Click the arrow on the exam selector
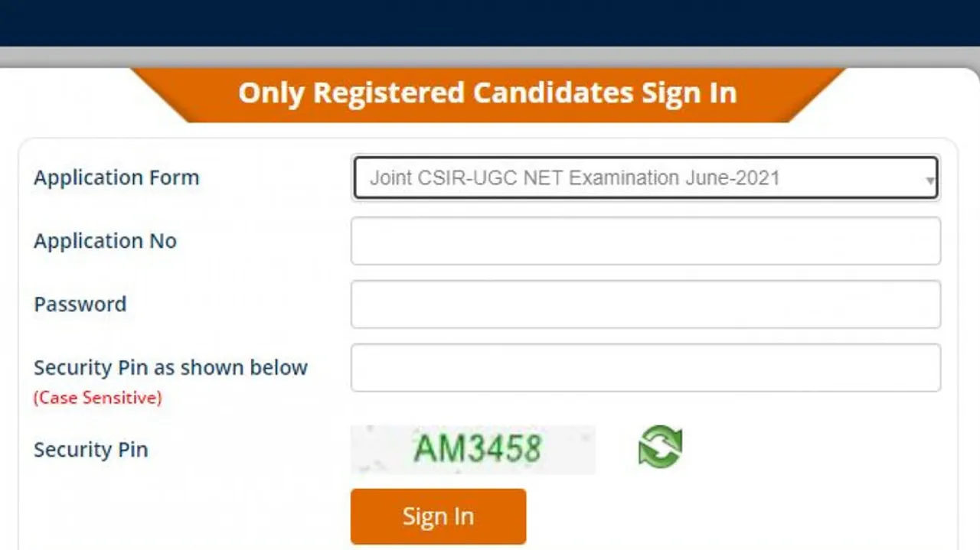This screenshot has height=550, width=980. (929, 181)
